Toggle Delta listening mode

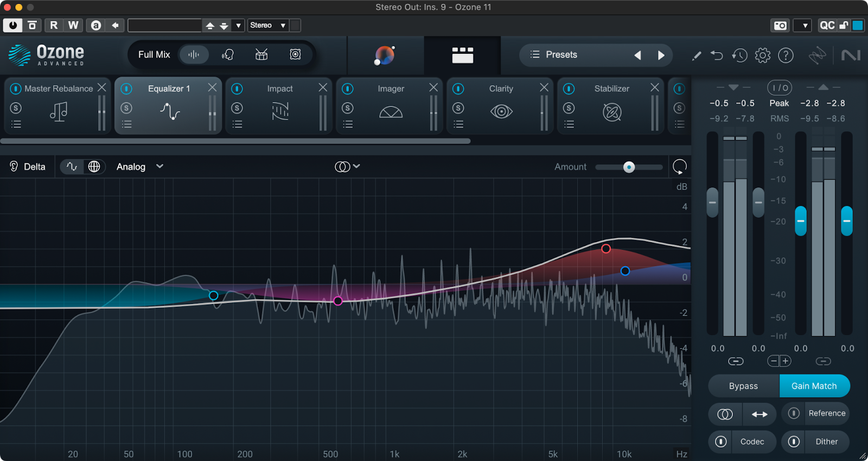(x=27, y=167)
